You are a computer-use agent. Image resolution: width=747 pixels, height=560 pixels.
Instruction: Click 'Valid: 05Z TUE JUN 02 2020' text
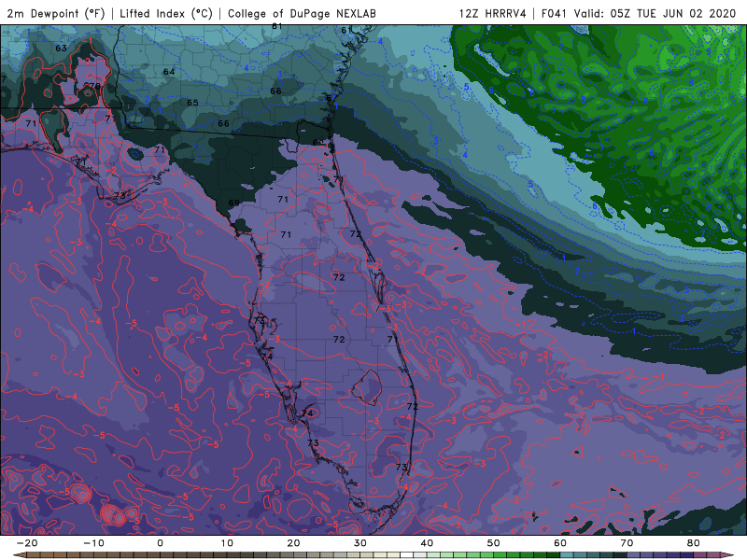[x=655, y=14]
